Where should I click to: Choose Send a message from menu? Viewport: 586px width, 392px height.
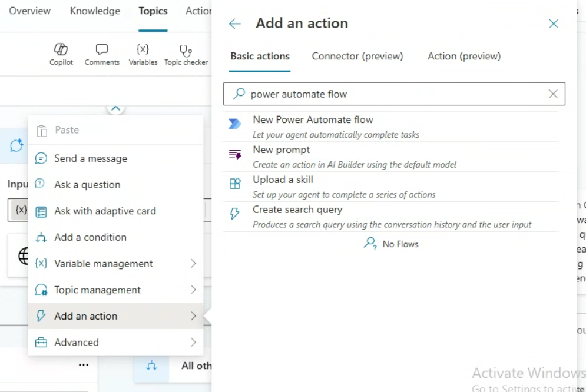coord(91,158)
